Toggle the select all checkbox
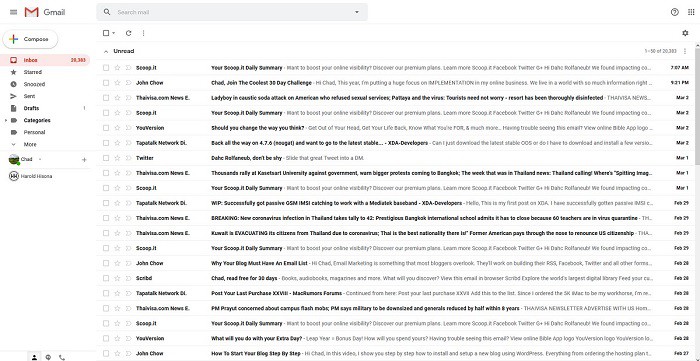This screenshot has height=361, width=700. [x=106, y=33]
